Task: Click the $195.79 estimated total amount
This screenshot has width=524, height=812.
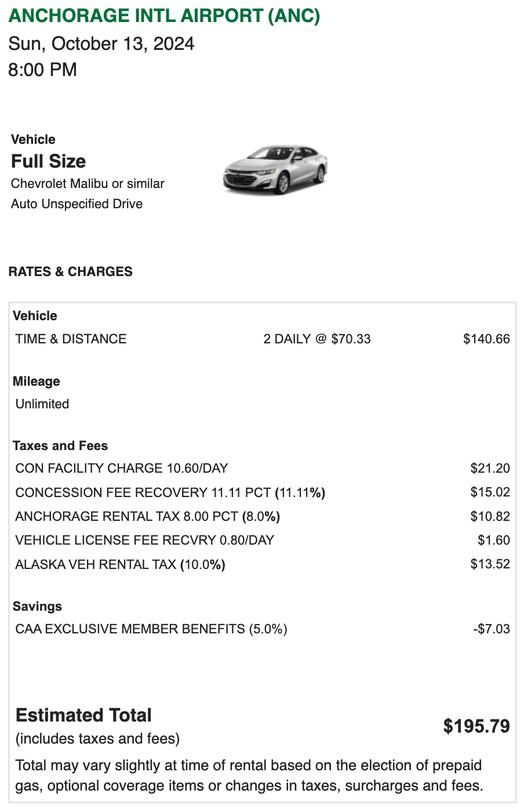Action: tap(476, 726)
